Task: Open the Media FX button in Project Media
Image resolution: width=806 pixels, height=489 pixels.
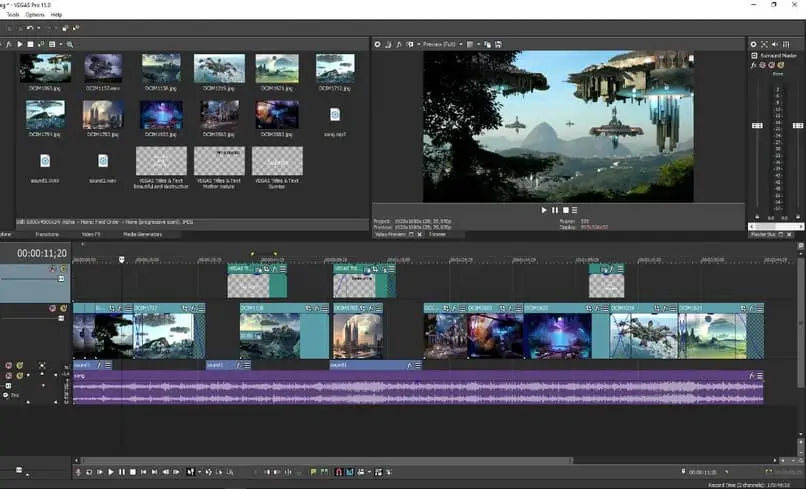Action: coord(9,44)
